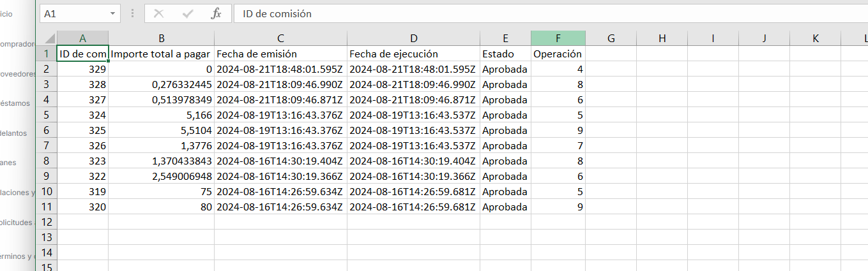This screenshot has width=868, height=271.
Task: Select the row 11 header
Action: click(46, 207)
